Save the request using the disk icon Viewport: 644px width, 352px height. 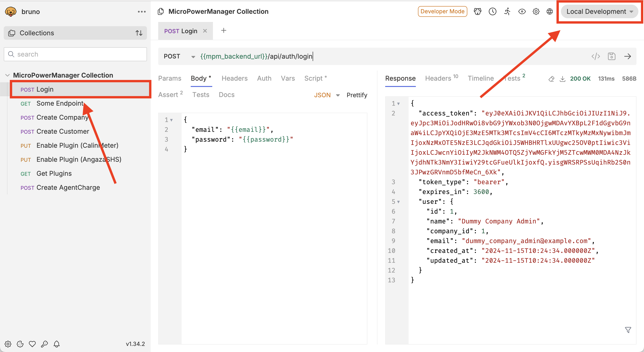pyautogui.click(x=611, y=56)
